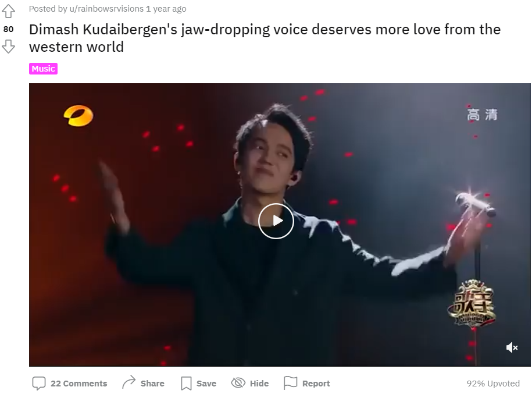Open the Music flair tag
Image resolution: width=532 pixels, height=394 pixels.
tap(43, 69)
